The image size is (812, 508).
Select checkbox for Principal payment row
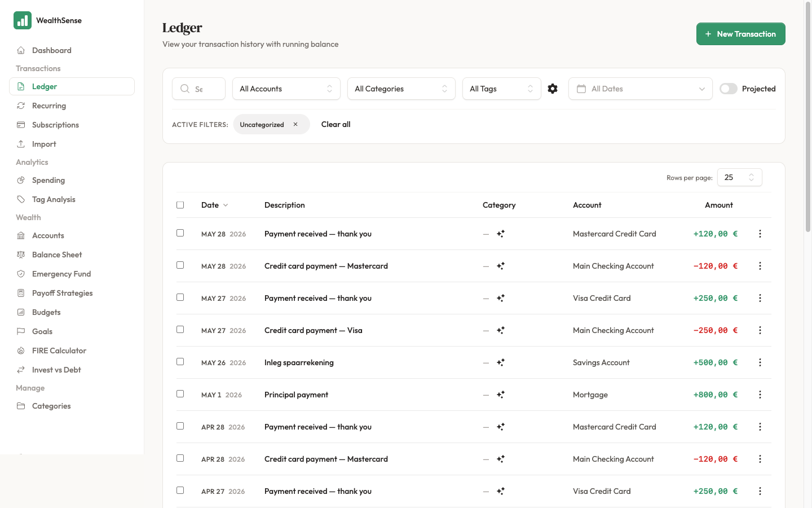pyautogui.click(x=180, y=393)
